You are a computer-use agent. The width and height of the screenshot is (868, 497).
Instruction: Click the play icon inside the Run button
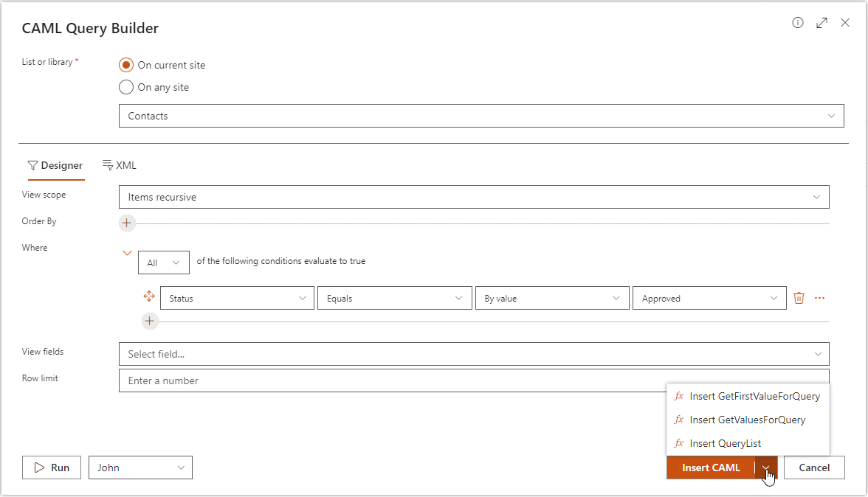pyautogui.click(x=38, y=467)
